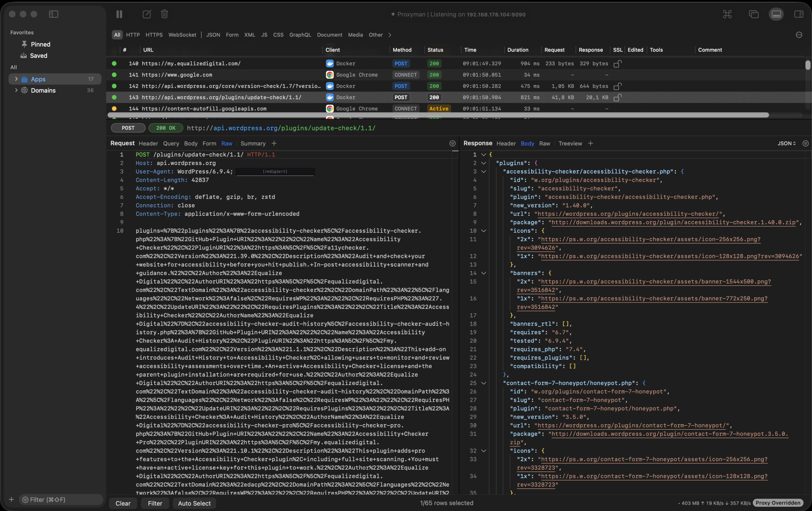The image size is (812, 511).
Task: Open the multi-window layout icon
Action: coord(754,14)
